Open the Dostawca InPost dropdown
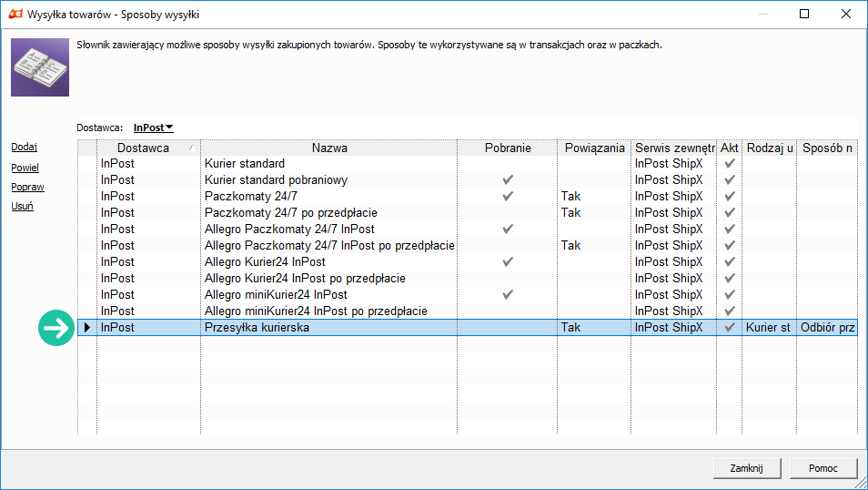Viewport: 868px width, 490px height. [154, 128]
